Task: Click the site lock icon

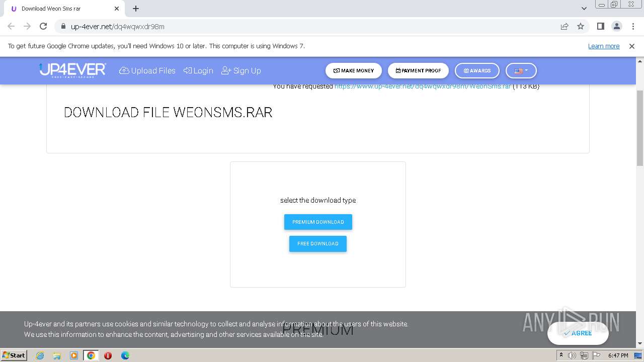Action: click(63, 26)
